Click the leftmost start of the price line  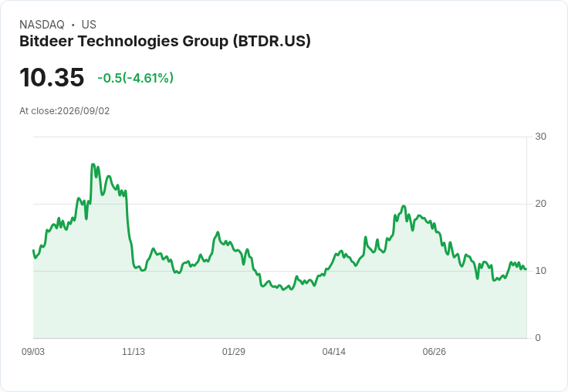(33, 250)
